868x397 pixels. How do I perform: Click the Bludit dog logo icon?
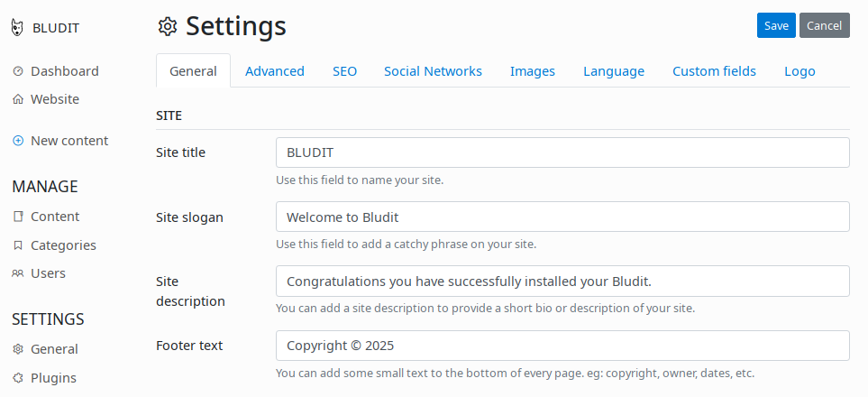tap(18, 28)
